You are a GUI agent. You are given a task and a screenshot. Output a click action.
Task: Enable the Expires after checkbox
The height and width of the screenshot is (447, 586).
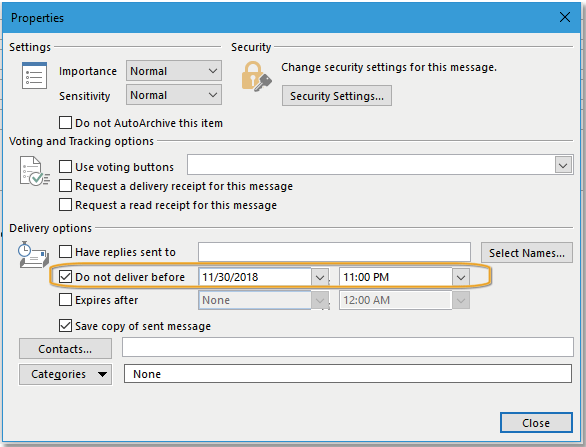tap(65, 299)
